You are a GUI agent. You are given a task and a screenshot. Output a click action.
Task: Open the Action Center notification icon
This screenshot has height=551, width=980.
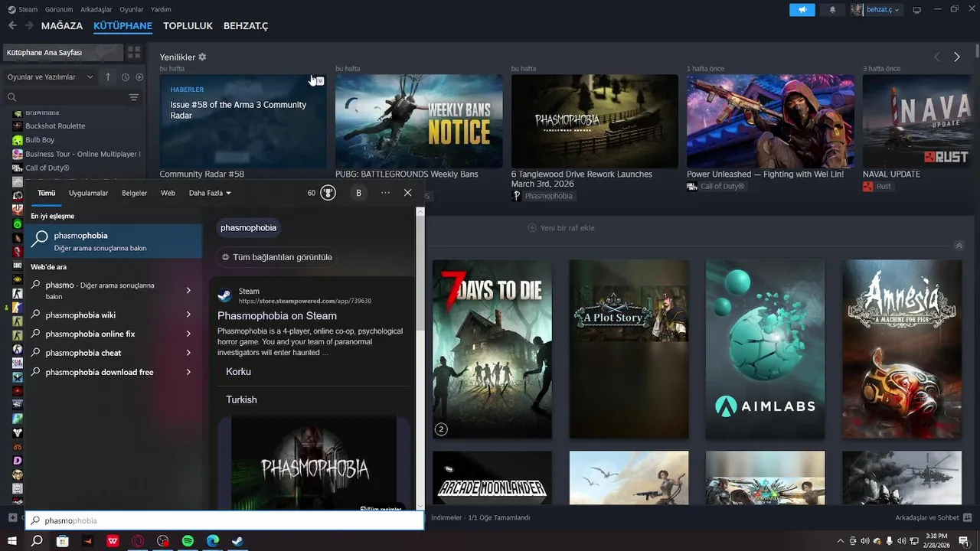[x=964, y=541]
